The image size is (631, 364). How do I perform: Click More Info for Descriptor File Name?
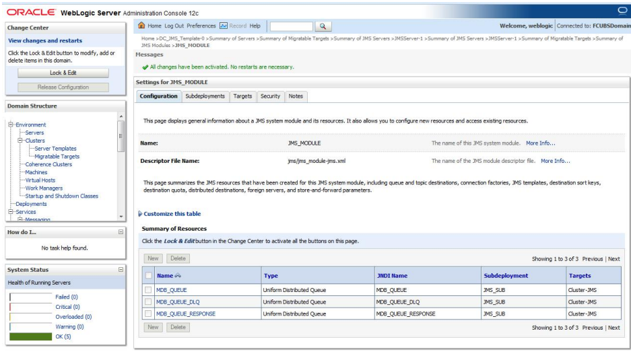pyautogui.click(x=556, y=161)
